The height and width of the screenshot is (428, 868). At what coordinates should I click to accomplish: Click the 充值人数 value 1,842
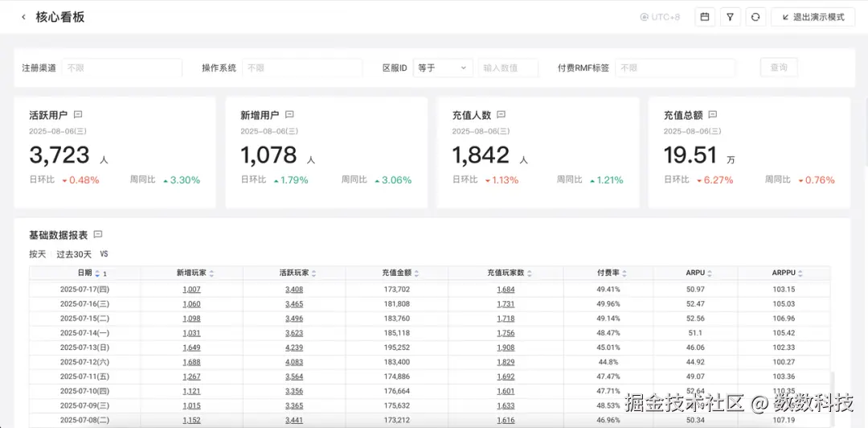pos(481,155)
